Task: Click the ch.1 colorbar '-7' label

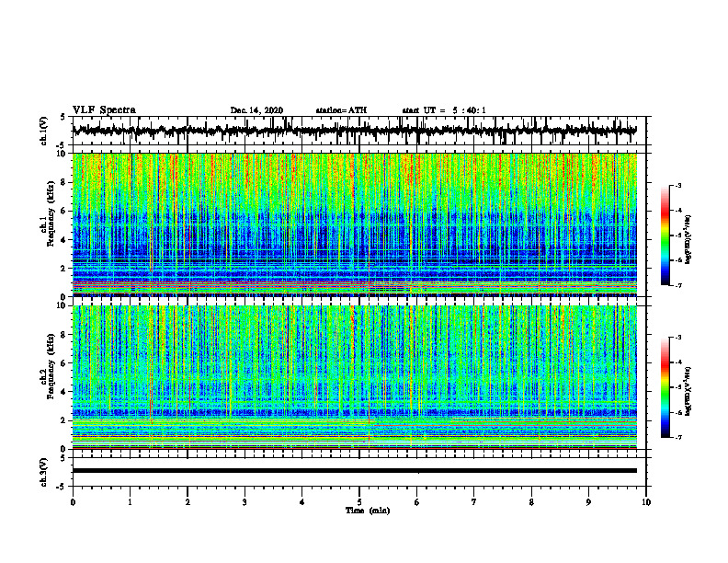Action: pos(677,285)
